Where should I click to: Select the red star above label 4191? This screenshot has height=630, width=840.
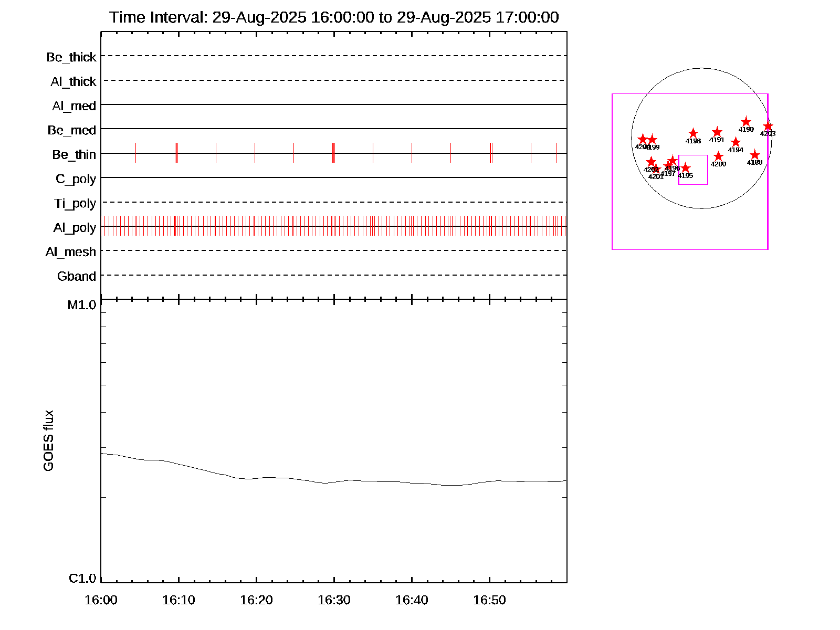(717, 132)
